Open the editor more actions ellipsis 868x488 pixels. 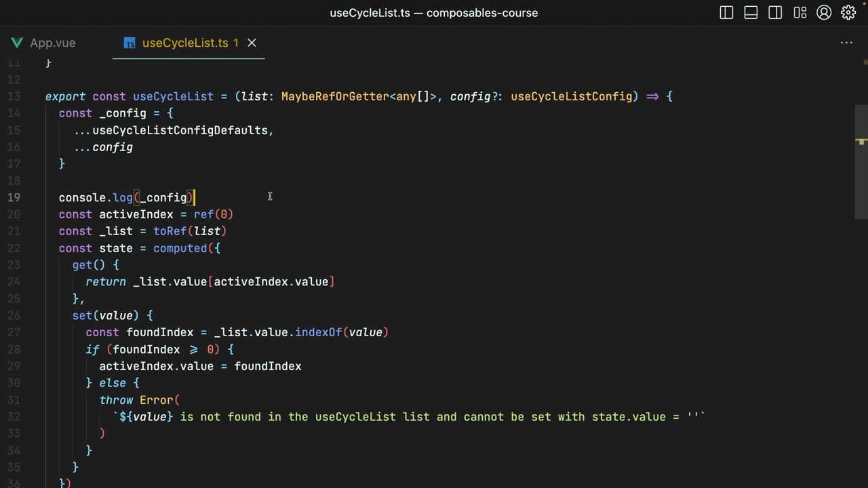pyautogui.click(x=846, y=43)
